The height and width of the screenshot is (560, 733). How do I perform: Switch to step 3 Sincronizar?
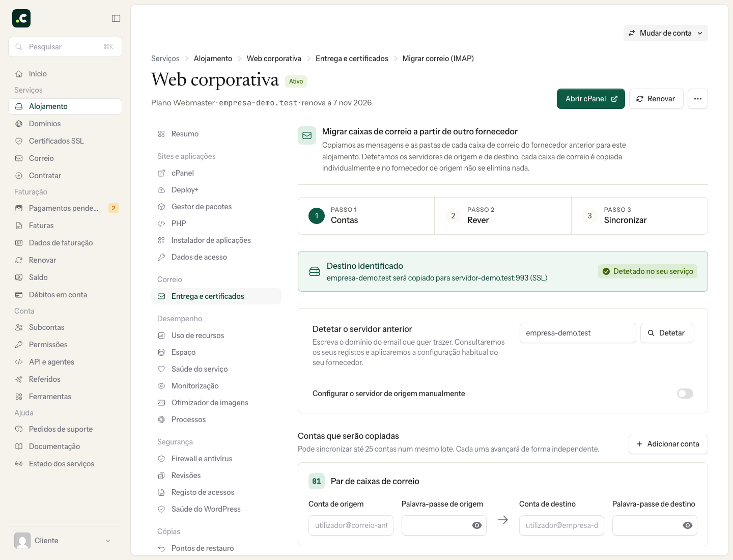coord(639,216)
